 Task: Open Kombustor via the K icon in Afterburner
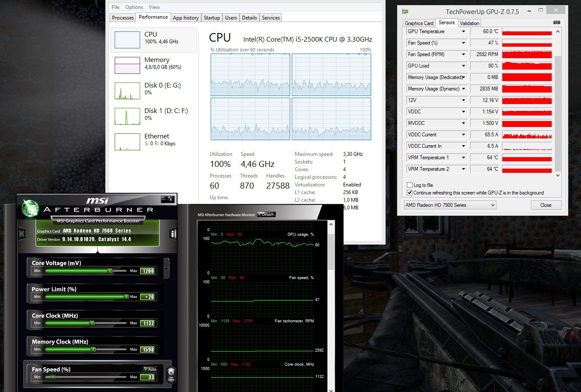click(x=22, y=234)
